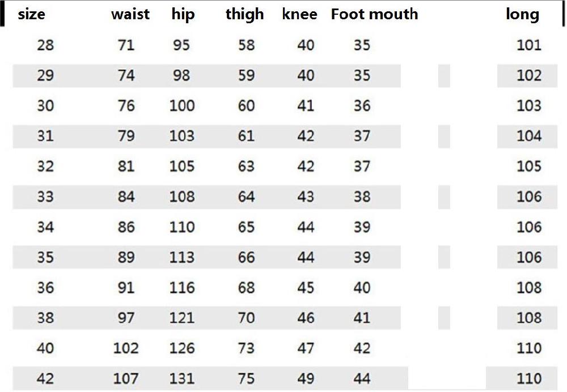Select the waist value 74
This screenshot has height=392, width=567.
[126, 75]
